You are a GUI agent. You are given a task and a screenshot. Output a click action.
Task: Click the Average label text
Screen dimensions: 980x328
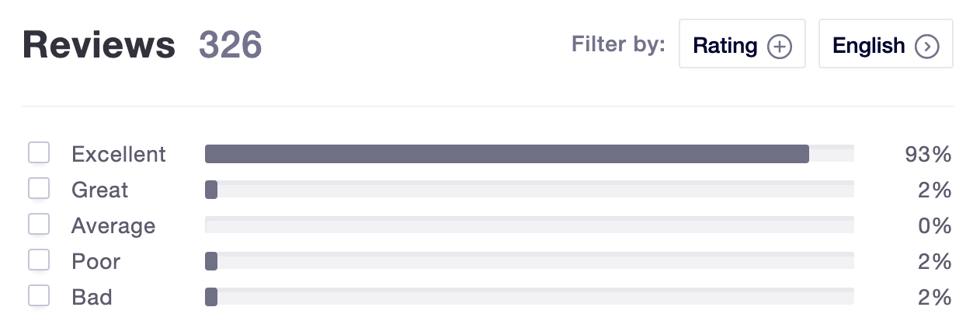pos(113,225)
